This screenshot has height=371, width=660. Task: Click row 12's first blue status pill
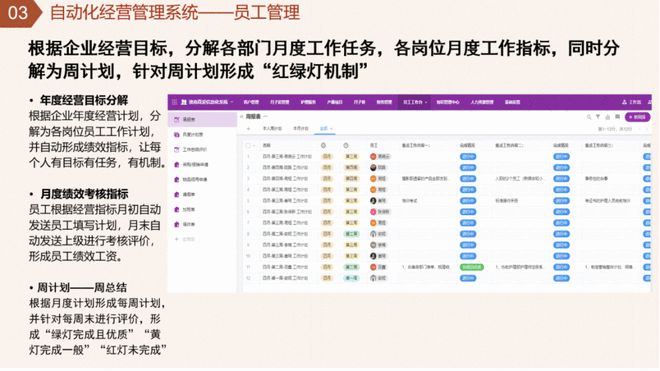pyautogui.click(x=468, y=278)
